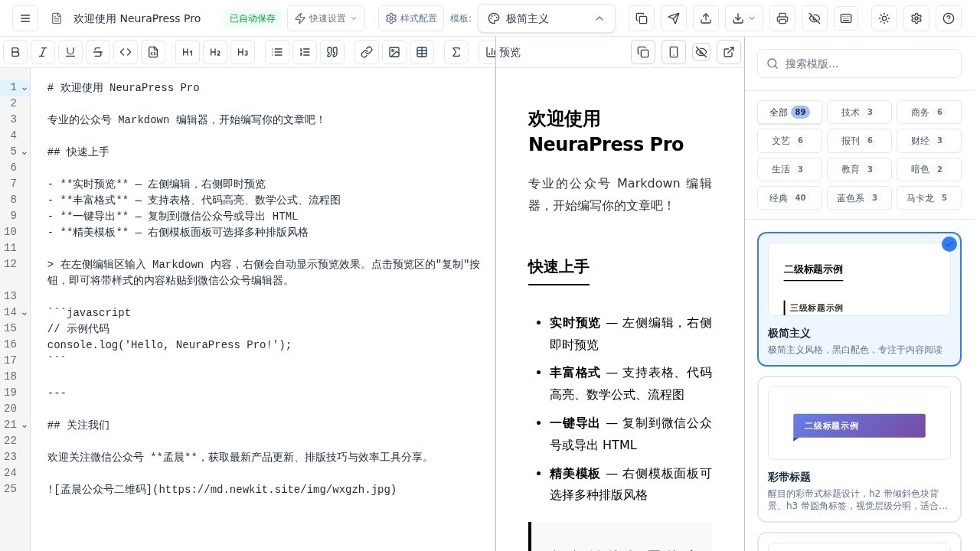Apply underline formatting
The height and width of the screenshot is (551, 980).
70,52
